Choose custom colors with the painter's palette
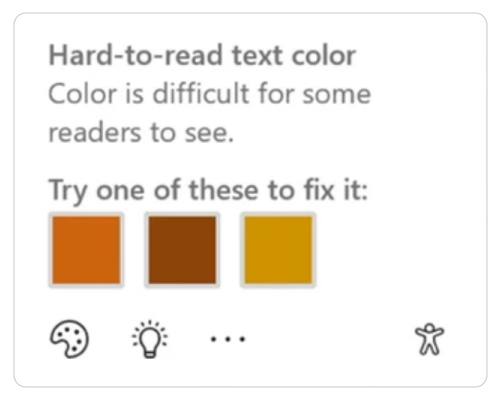The width and height of the screenshot is (500, 400). [69, 339]
